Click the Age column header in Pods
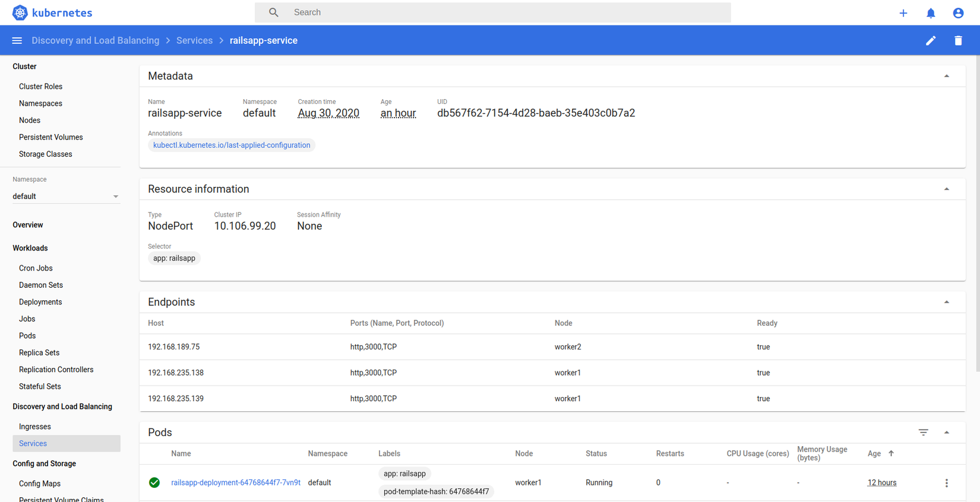This screenshot has height=502, width=980. pyautogui.click(x=874, y=454)
